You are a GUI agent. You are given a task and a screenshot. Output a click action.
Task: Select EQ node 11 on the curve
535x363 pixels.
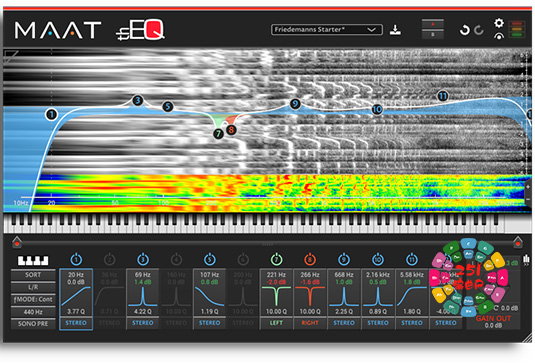pos(443,96)
